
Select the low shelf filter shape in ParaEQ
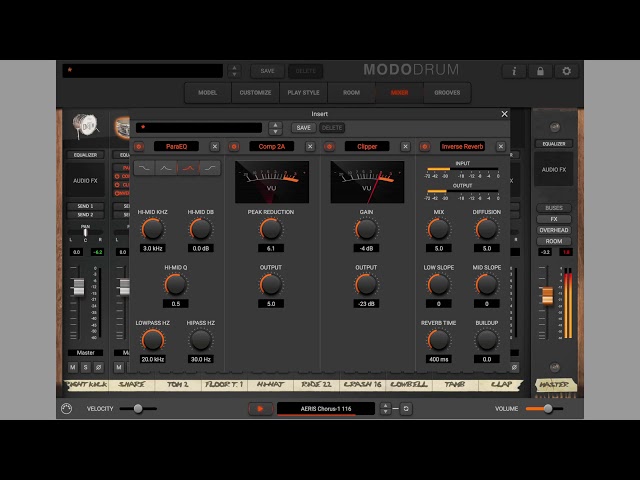[144, 168]
